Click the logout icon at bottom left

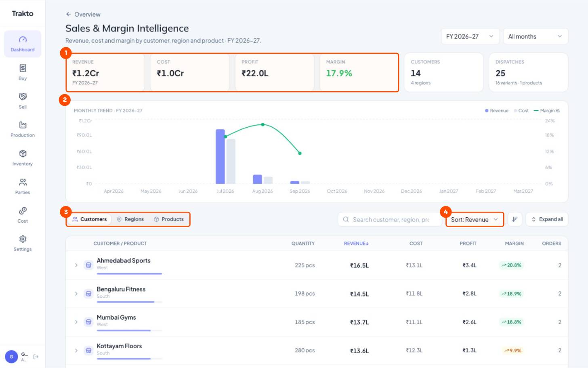[x=36, y=357]
